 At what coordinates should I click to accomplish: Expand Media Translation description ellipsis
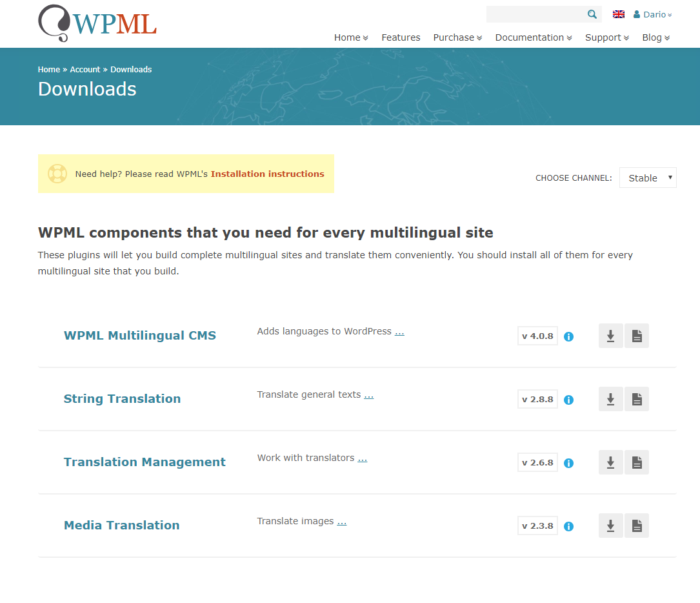(x=342, y=522)
